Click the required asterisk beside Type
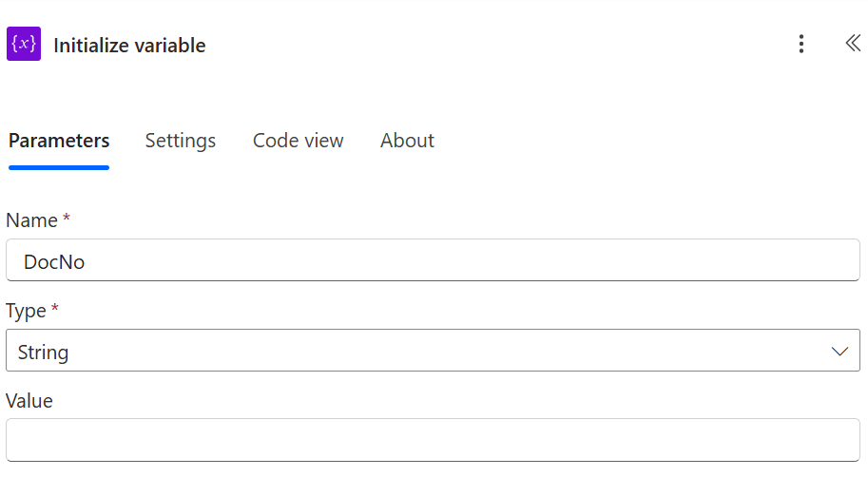Image resolution: width=868 pixels, height=477 pixels. 55,310
